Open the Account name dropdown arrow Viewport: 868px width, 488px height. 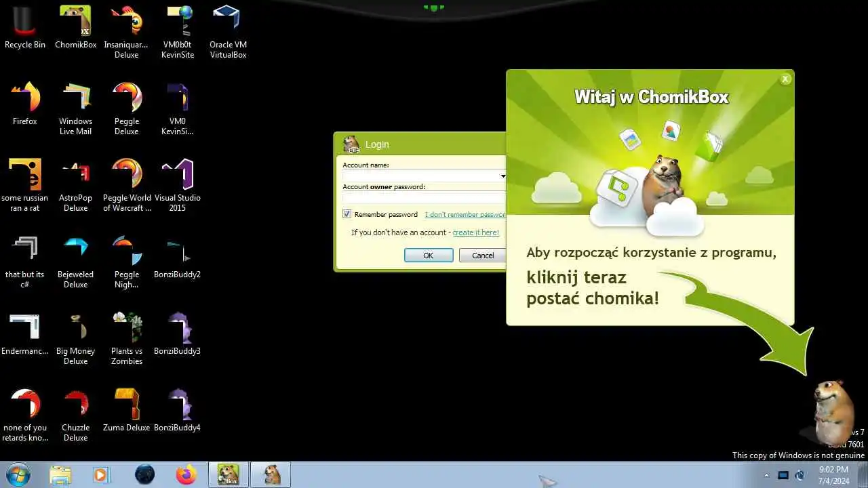click(502, 176)
